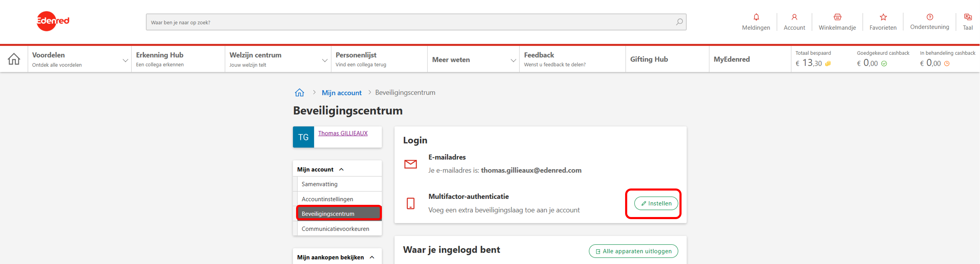Click the red envelope e-mail icon
This screenshot has height=264, width=980.
tap(410, 164)
